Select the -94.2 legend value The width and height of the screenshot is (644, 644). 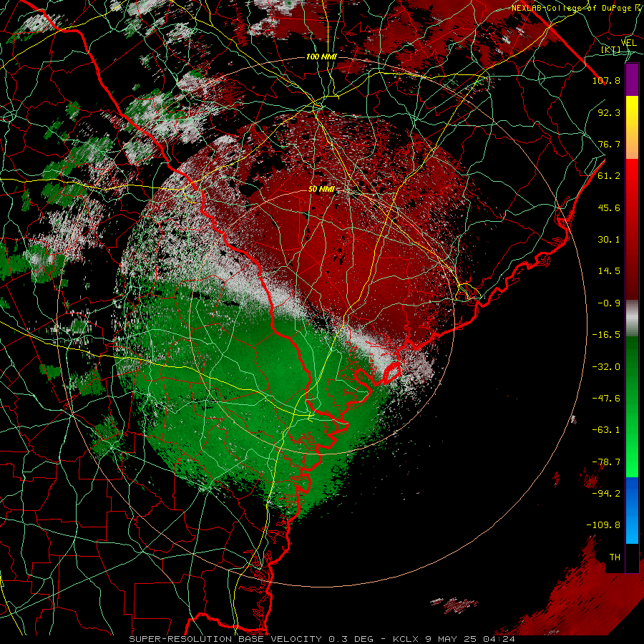point(606,494)
